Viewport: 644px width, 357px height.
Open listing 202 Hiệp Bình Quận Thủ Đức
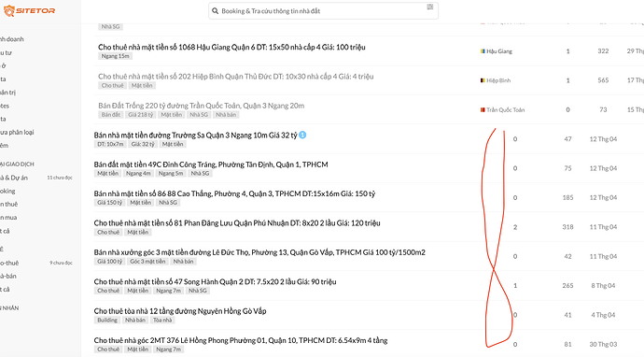pos(236,77)
